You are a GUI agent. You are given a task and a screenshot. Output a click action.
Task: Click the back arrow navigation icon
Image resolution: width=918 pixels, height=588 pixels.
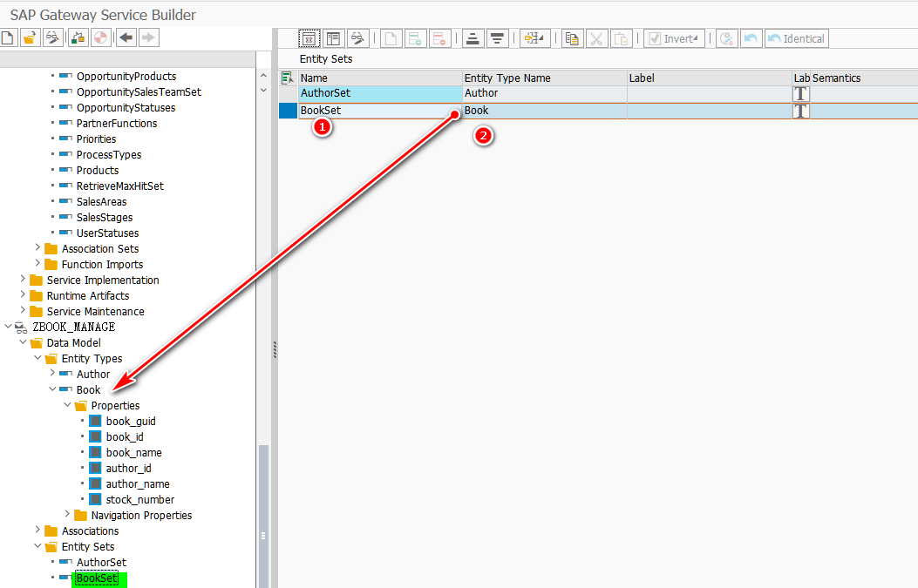coord(126,38)
